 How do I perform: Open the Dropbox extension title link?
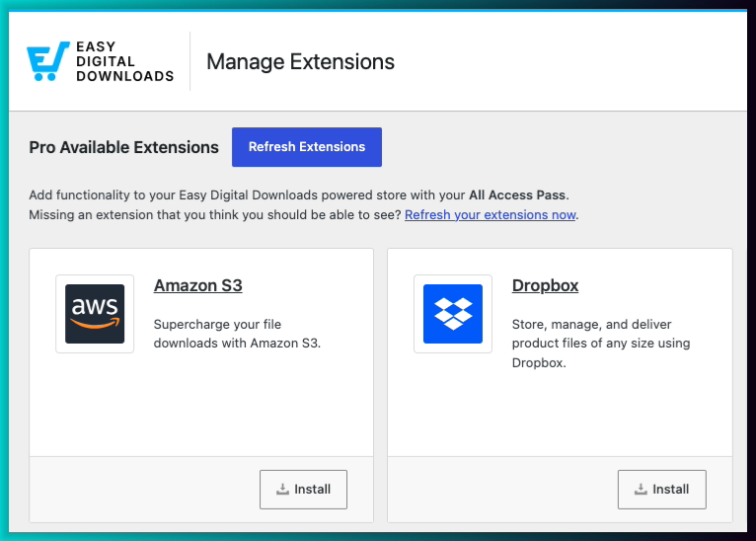545,285
